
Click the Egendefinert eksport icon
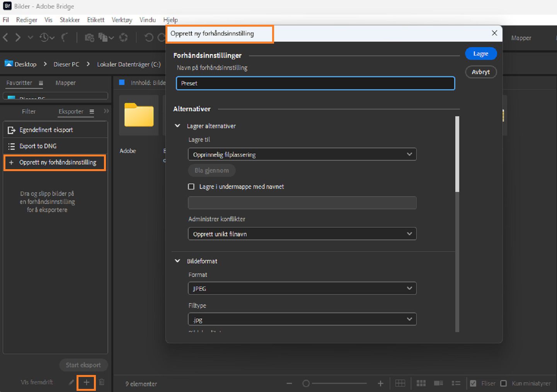pos(12,130)
